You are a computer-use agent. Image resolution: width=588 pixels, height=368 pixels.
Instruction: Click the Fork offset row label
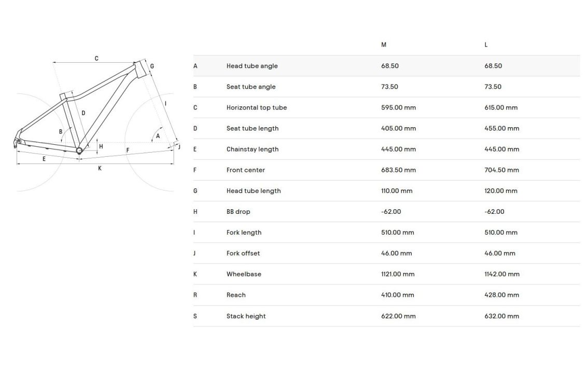click(243, 253)
